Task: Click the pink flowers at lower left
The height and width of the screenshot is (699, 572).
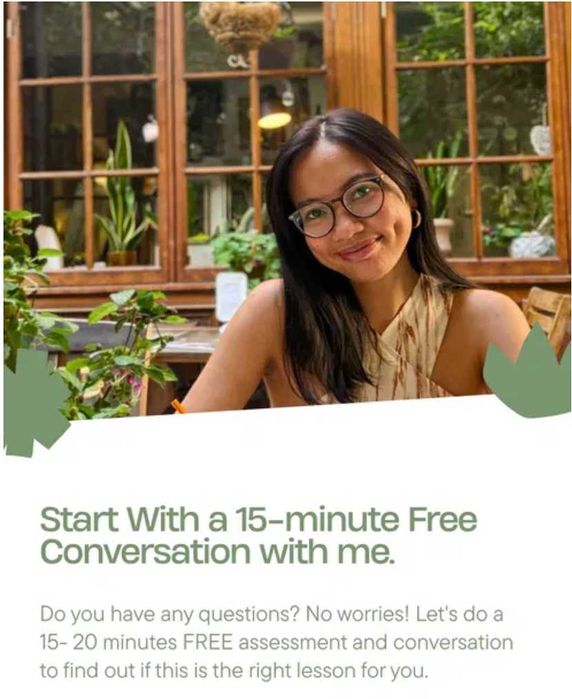Action: pos(134,384)
